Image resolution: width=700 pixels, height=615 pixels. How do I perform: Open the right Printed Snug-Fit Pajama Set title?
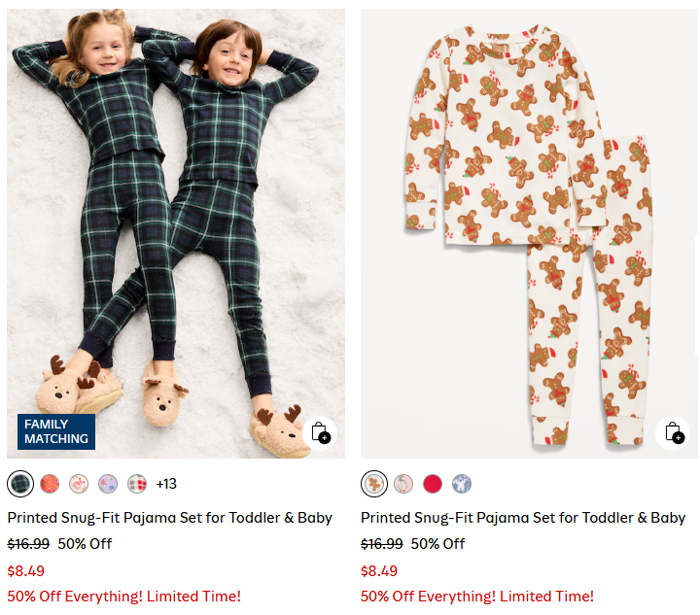[523, 518]
